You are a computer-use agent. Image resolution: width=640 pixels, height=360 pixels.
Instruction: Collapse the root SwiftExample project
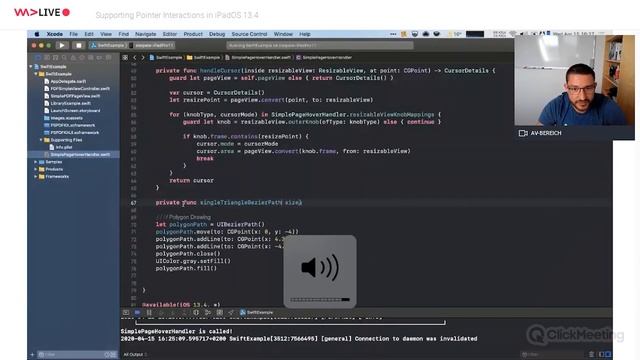tap(31, 67)
